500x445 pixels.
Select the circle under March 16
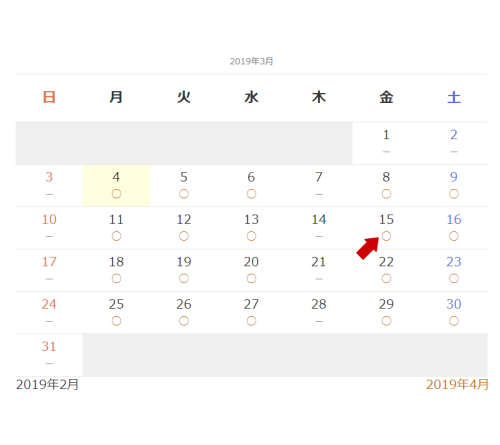click(x=454, y=236)
